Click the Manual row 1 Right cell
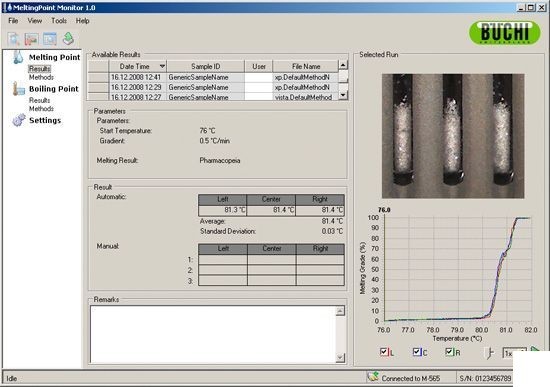Screen dimensions: 550x387 (320, 260)
